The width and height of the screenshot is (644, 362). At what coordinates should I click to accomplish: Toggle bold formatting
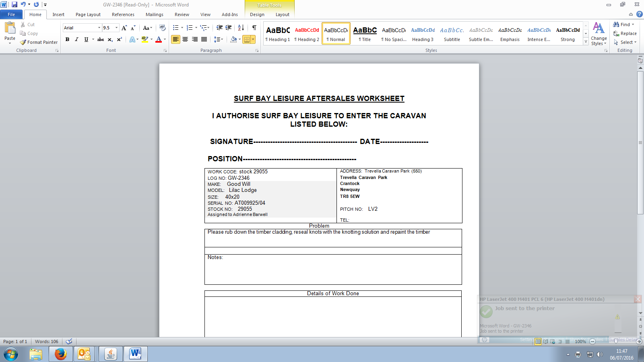point(67,39)
